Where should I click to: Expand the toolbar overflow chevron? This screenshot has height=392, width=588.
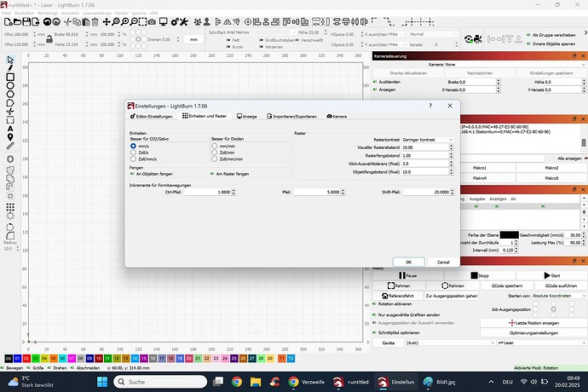coord(585,34)
